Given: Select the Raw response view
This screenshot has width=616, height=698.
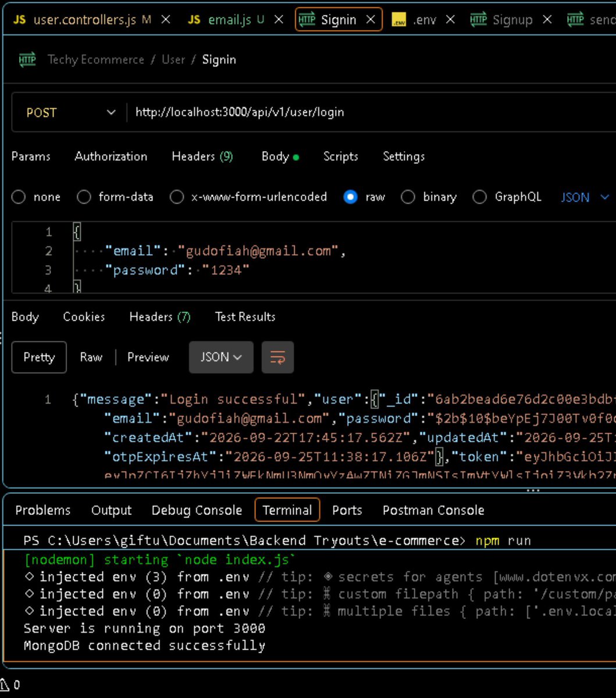Looking at the screenshot, I should pos(91,357).
